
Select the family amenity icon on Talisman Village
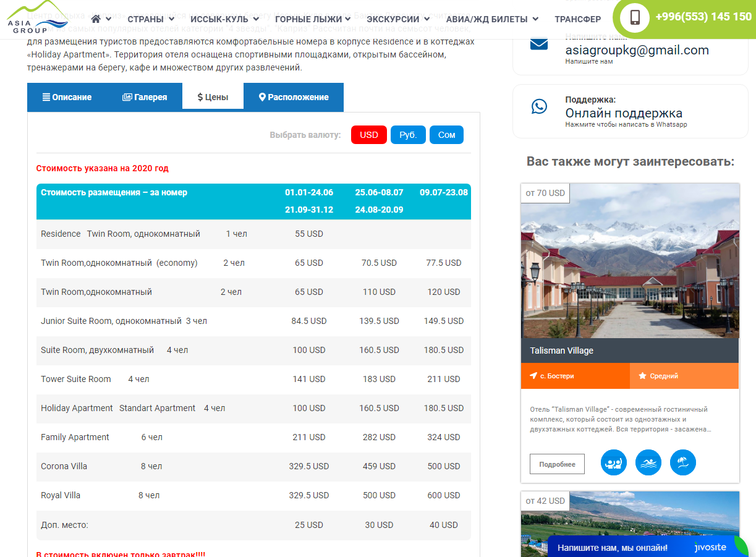614,462
